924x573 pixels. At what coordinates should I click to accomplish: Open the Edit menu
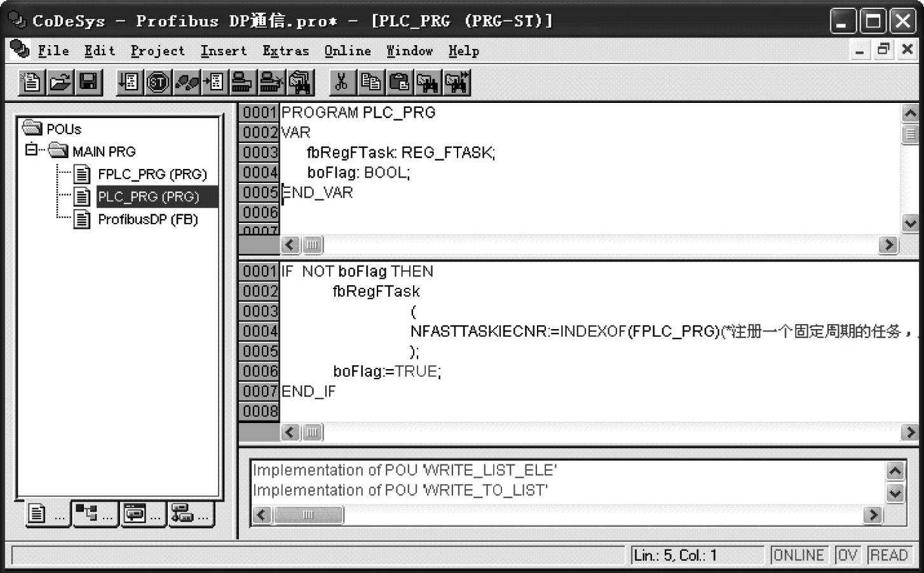tap(100, 51)
